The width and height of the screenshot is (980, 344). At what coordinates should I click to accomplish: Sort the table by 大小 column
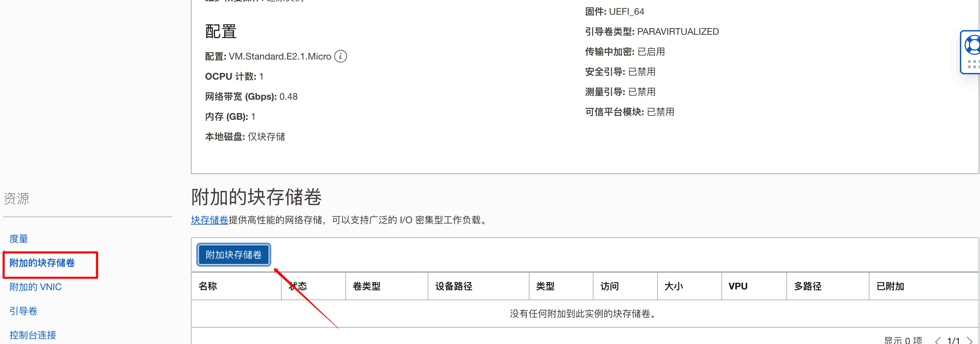674,286
